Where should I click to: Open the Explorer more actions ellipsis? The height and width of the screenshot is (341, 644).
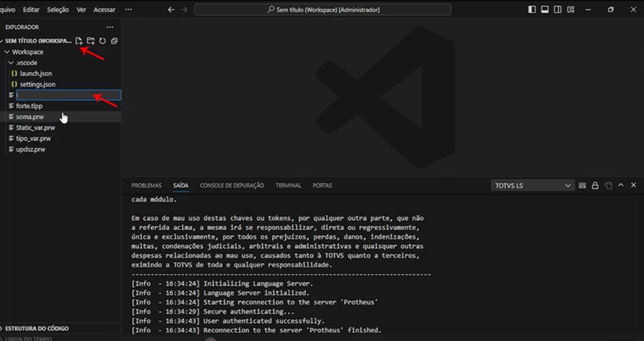(109, 27)
